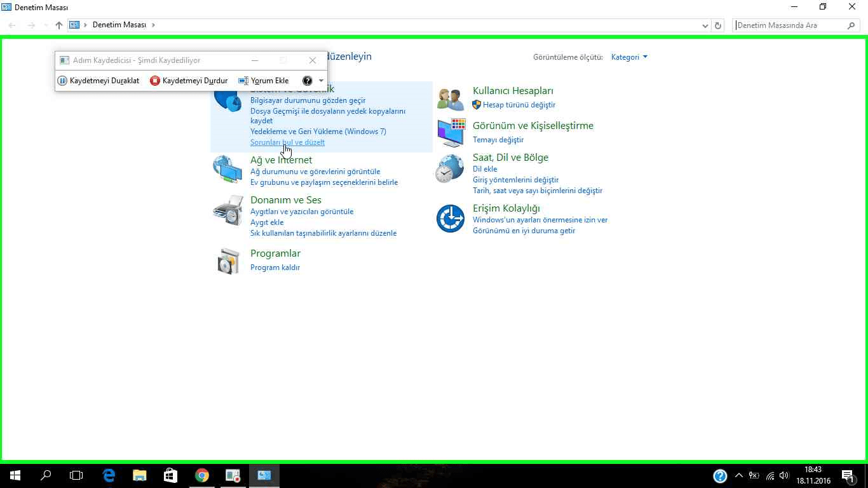This screenshot has height=488, width=868.
Task: Open the Windows Start menu
Action: point(15,475)
